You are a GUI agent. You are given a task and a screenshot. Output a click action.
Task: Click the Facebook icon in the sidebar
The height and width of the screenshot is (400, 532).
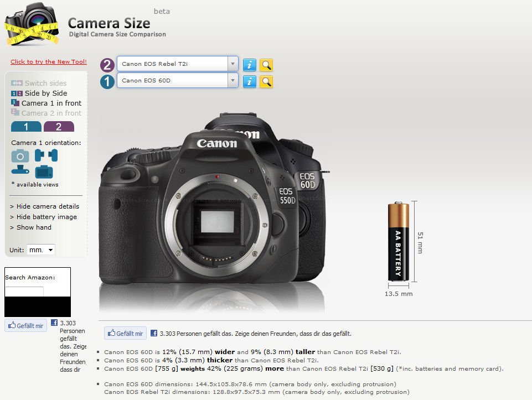tap(54, 323)
